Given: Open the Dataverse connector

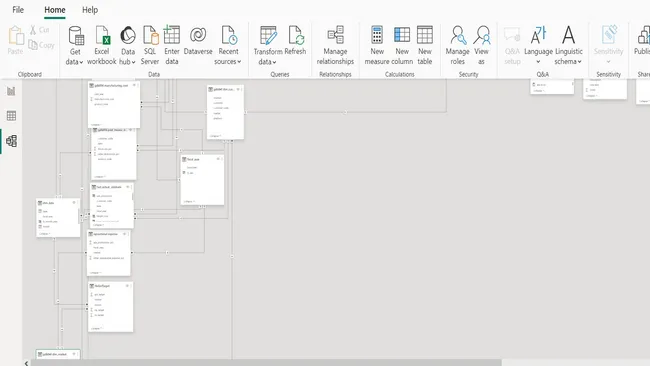Looking at the screenshot, I should point(198,40).
